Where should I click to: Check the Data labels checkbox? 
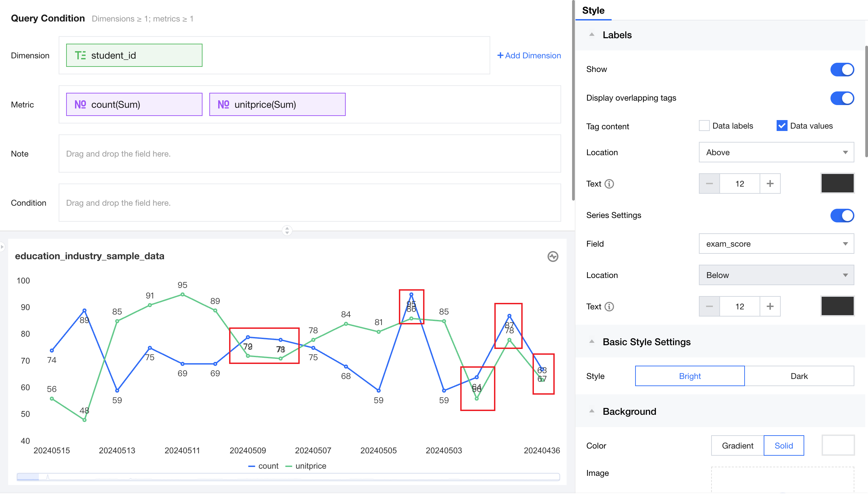(704, 126)
